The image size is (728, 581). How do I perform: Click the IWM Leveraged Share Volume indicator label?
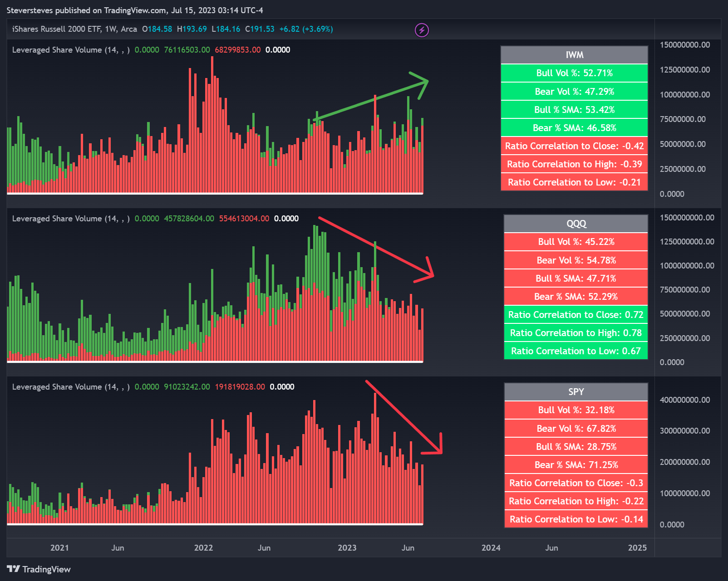point(71,50)
